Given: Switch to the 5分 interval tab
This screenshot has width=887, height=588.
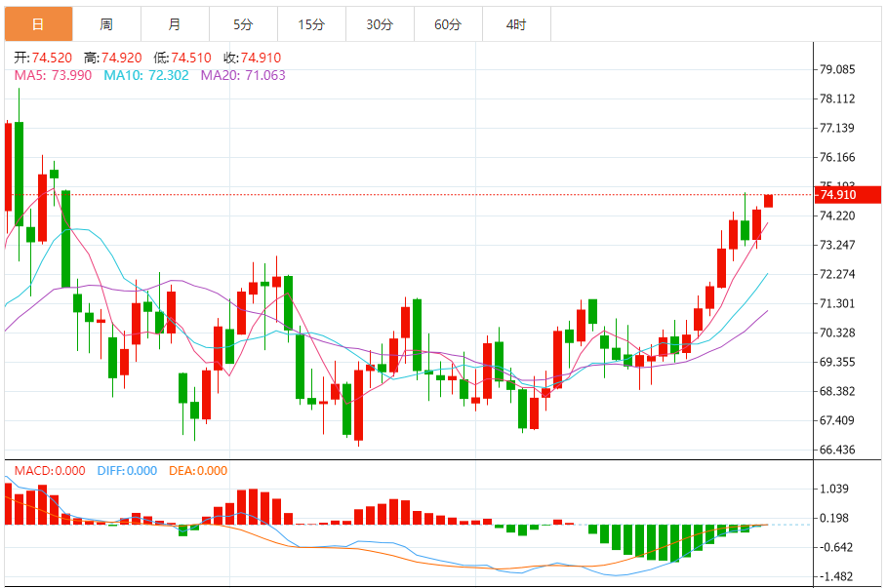Looking at the screenshot, I should (x=243, y=24).
